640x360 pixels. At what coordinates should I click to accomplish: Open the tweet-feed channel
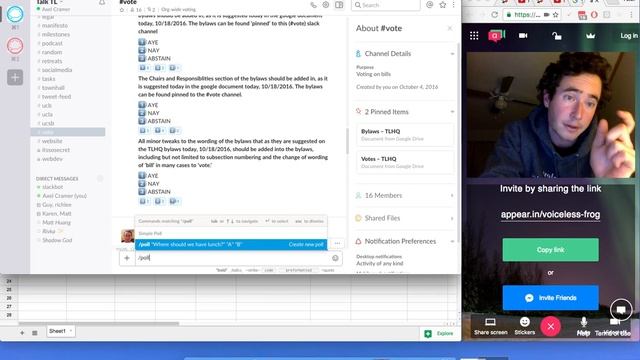[56, 97]
